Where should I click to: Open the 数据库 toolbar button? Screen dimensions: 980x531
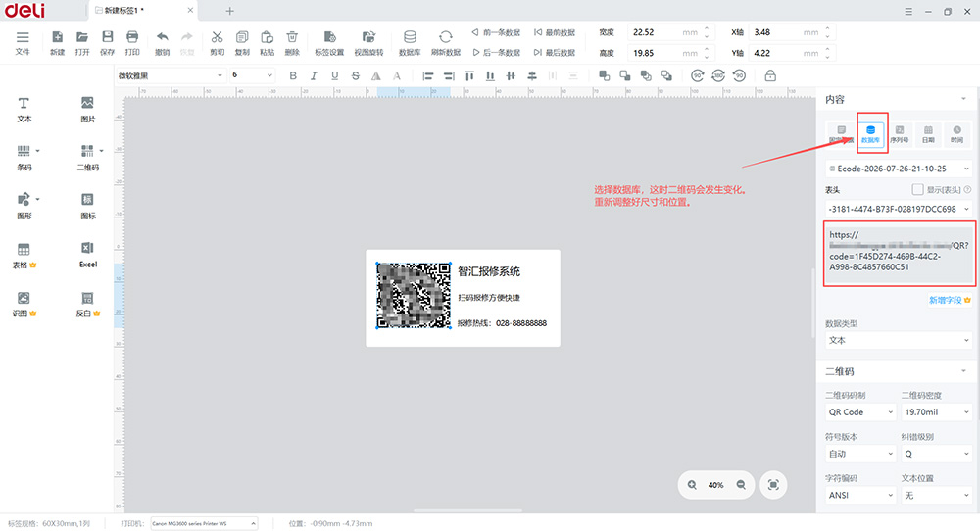click(x=410, y=43)
